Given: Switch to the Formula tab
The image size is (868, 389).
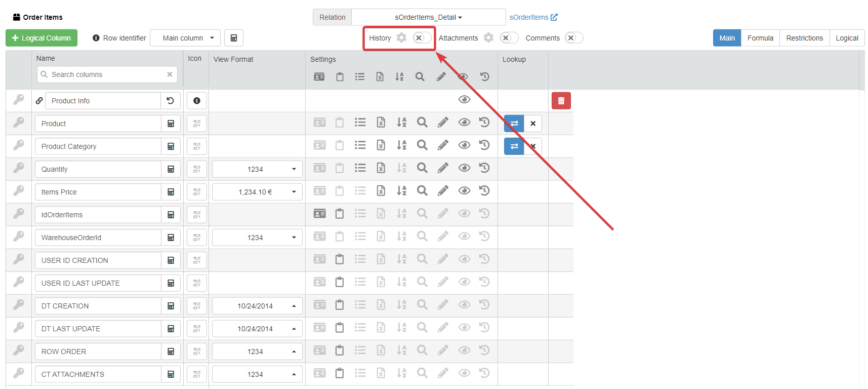Looking at the screenshot, I should tap(760, 38).
